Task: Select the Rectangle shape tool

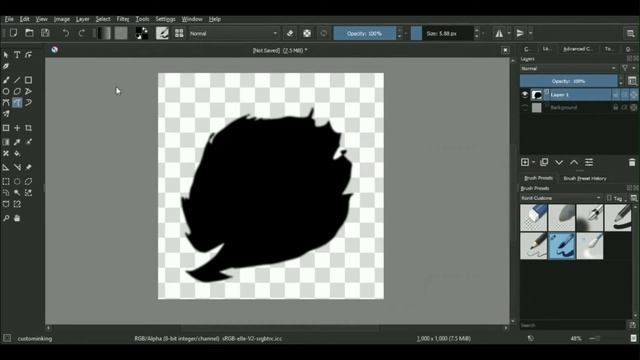Action: (x=29, y=80)
